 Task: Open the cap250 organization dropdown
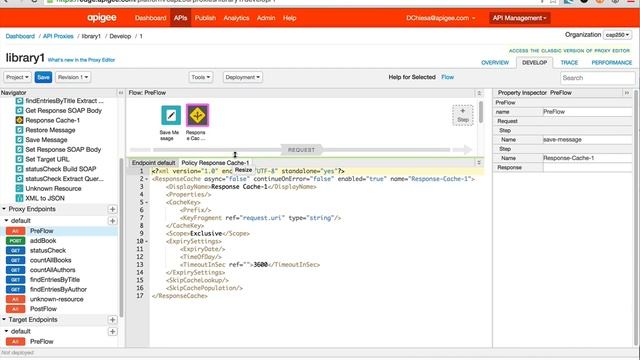coord(618,35)
